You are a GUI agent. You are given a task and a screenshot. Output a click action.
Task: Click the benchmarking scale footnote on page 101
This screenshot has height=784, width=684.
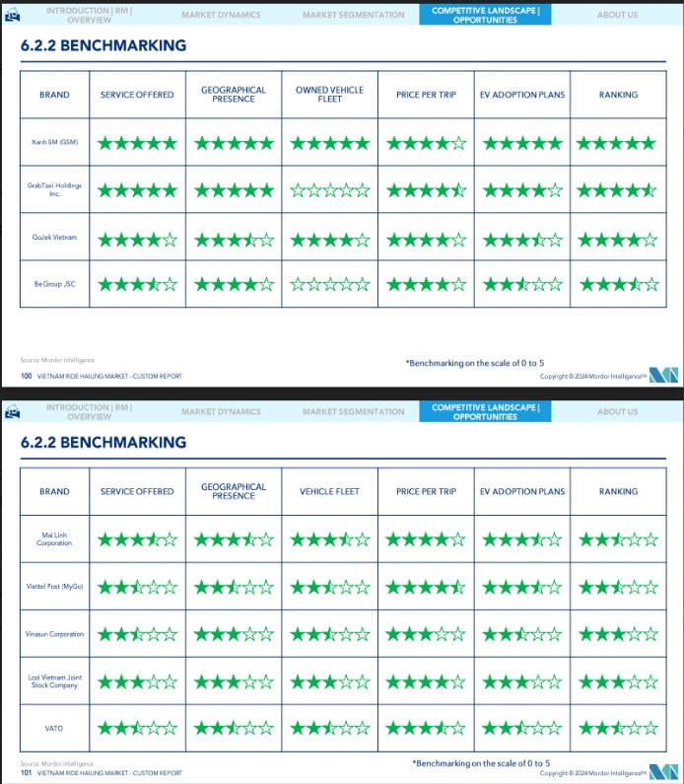pyautogui.click(x=481, y=763)
